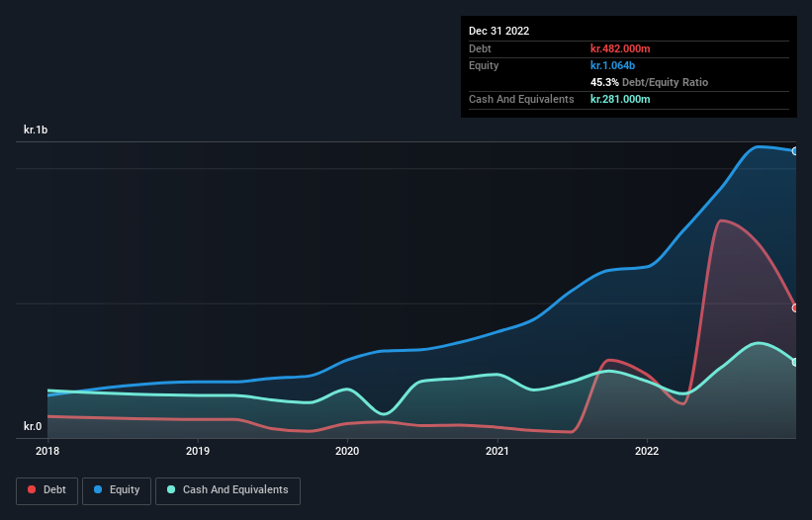Select the Equity end-point marker on chart
The image size is (812, 520).
point(795,151)
